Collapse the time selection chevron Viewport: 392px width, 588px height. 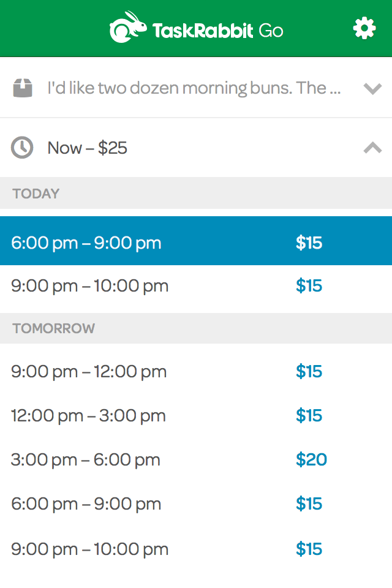[x=372, y=148]
